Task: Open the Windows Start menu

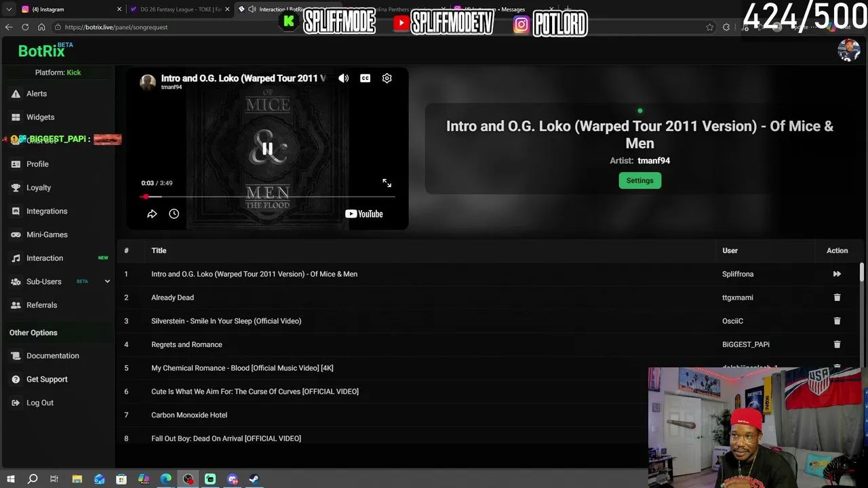Action: (10, 479)
